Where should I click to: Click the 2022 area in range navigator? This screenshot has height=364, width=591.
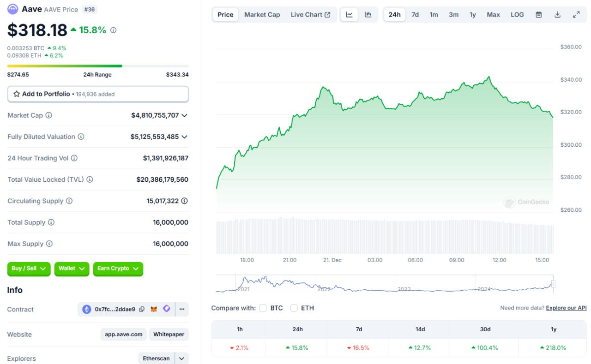coord(324,289)
